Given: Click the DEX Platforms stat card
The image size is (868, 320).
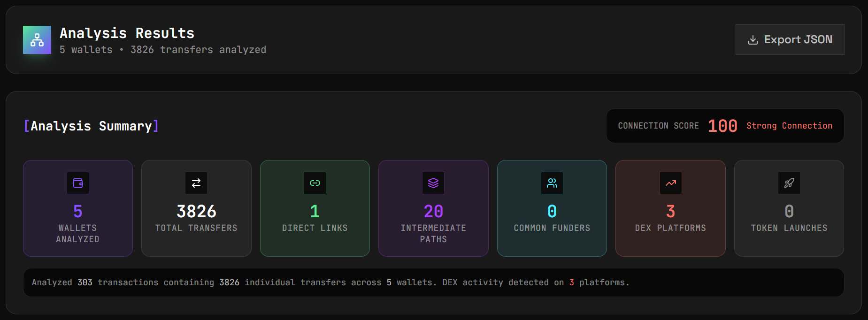Looking at the screenshot, I should click(x=670, y=208).
